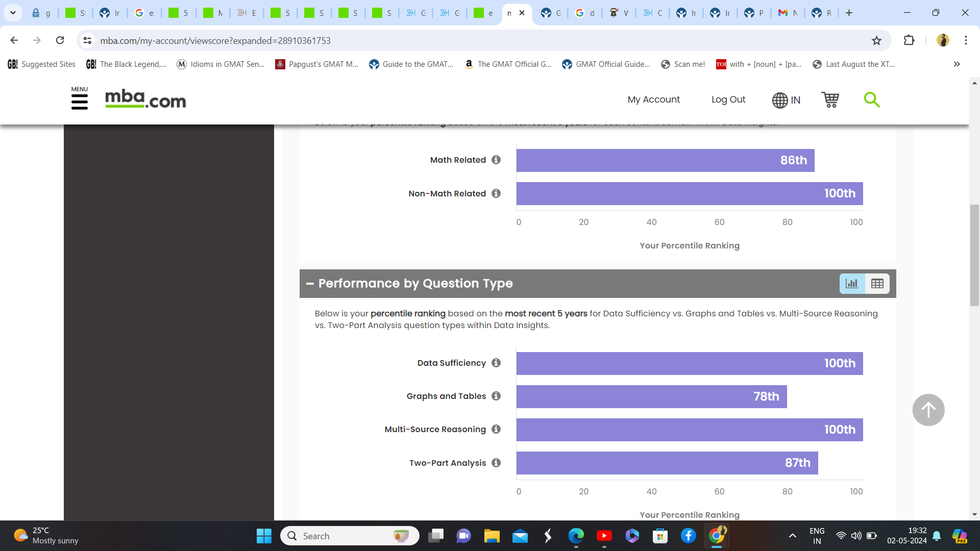Click the Log Out link

coord(728,99)
